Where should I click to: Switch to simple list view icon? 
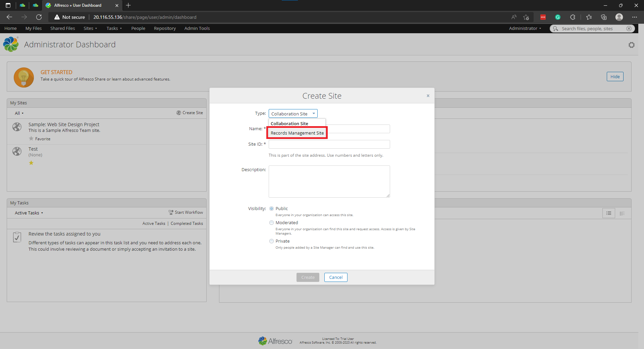(x=608, y=213)
